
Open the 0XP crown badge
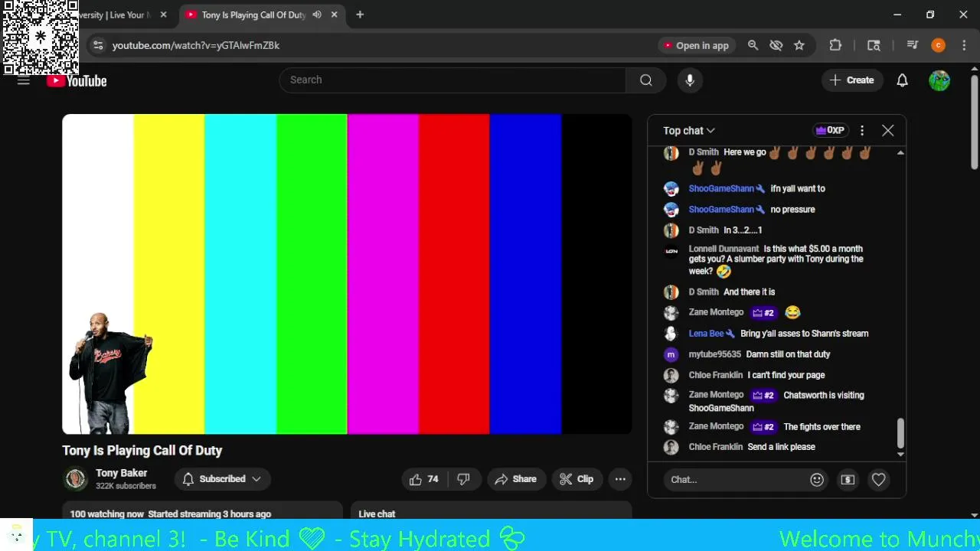point(830,131)
